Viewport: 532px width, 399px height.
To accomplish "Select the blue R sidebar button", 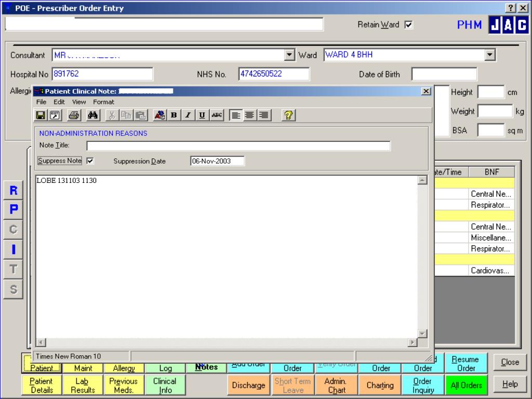I will (x=13, y=190).
